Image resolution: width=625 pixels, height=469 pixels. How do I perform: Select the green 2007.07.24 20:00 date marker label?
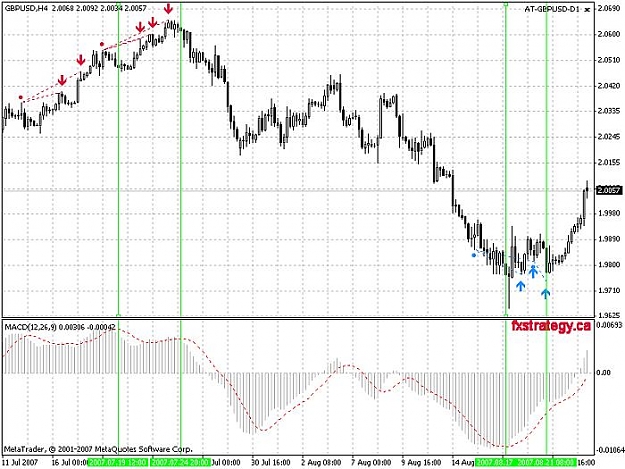pos(180,463)
